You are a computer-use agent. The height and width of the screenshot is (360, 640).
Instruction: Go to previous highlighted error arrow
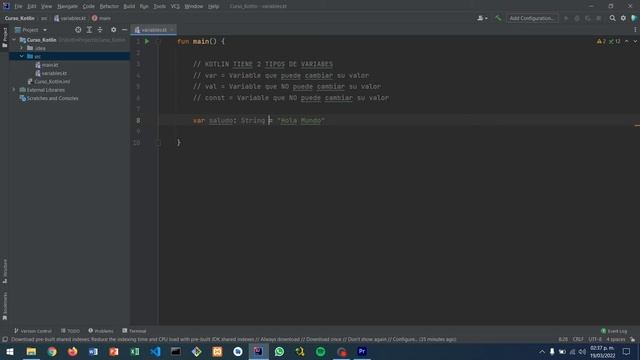tap(627, 41)
